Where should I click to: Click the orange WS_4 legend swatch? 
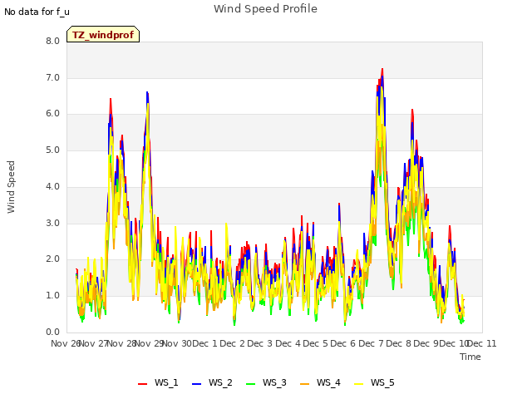(305, 384)
